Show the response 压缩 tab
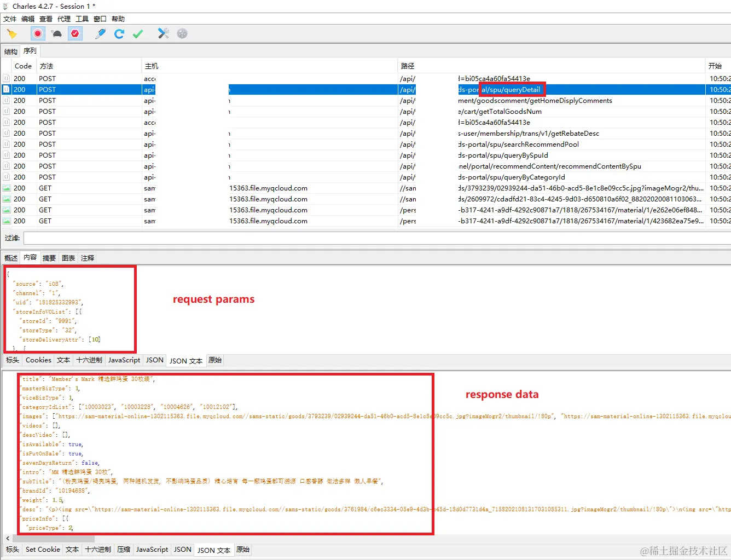This screenshot has height=560, width=731. tap(124, 550)
